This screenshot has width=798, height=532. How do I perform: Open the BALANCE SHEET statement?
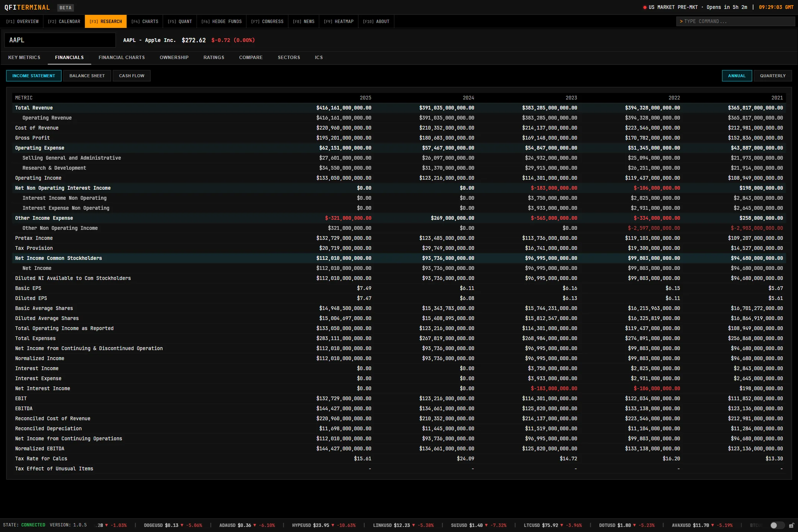point(87,76)
